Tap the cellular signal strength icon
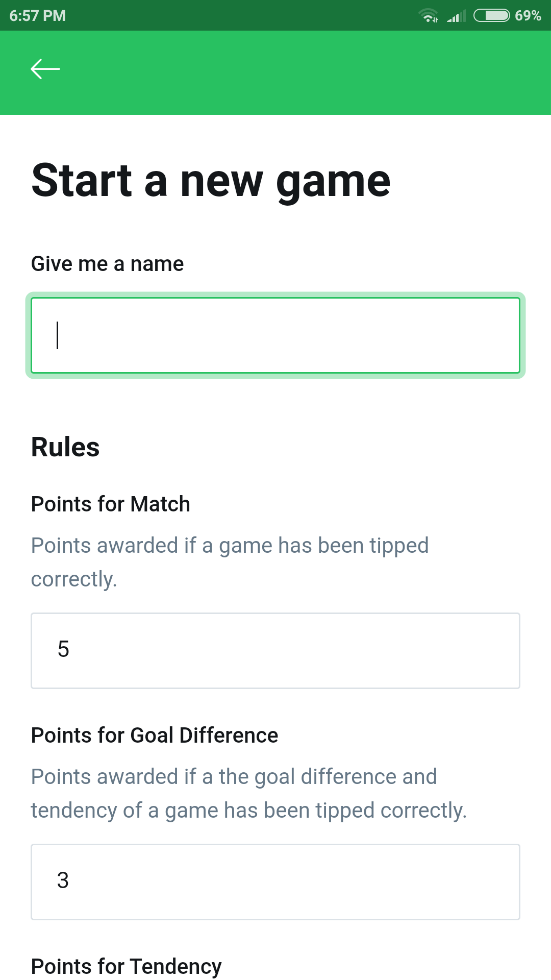 tap(457, 16)
